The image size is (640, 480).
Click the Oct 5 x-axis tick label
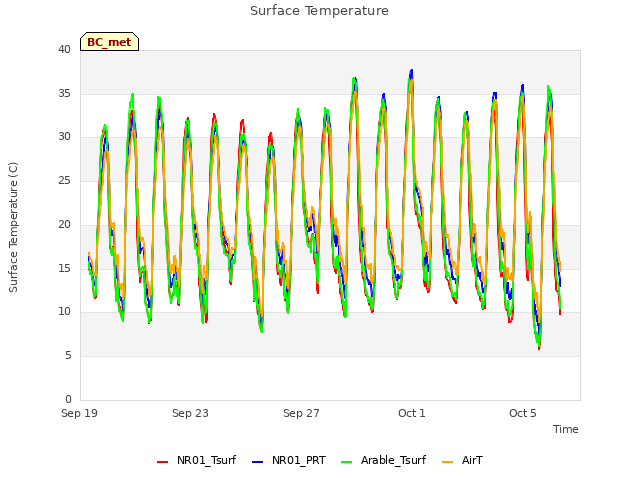pyautogui.click(x=523, y=413)
